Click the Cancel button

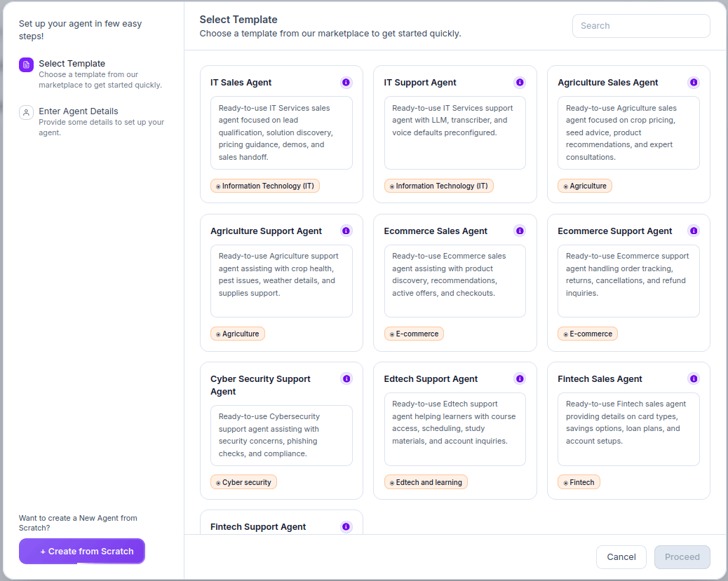[621, 557]
